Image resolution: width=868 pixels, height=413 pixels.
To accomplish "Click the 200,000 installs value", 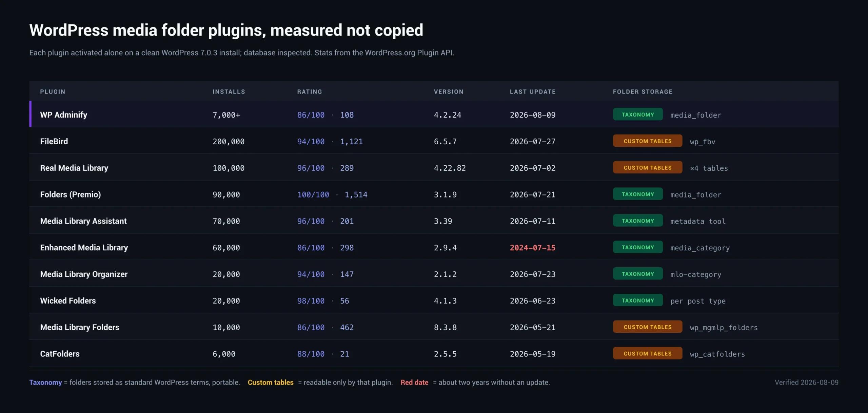I will tap(229, 142).
